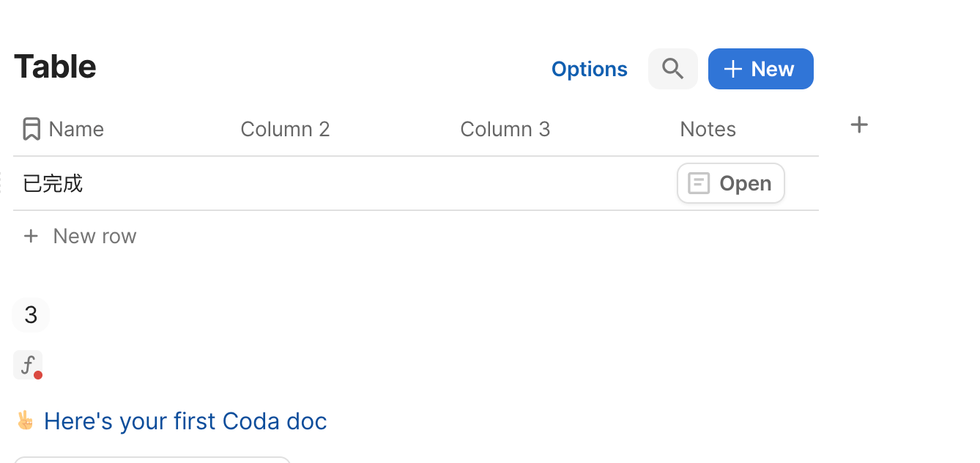Click the formula icon with red dot
Screen dimensions: 980x463
[28, 365]
